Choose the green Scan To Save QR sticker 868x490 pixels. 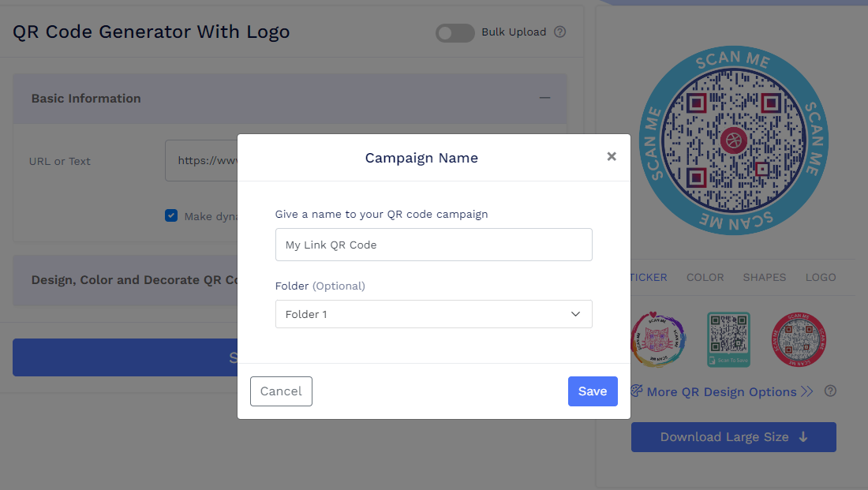click(728, 339)
